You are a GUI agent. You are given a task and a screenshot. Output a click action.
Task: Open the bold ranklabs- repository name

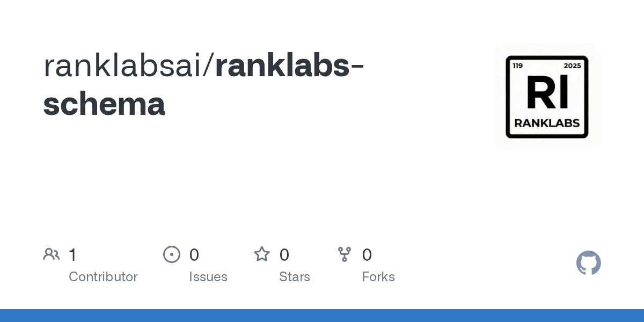coord(290,66)
